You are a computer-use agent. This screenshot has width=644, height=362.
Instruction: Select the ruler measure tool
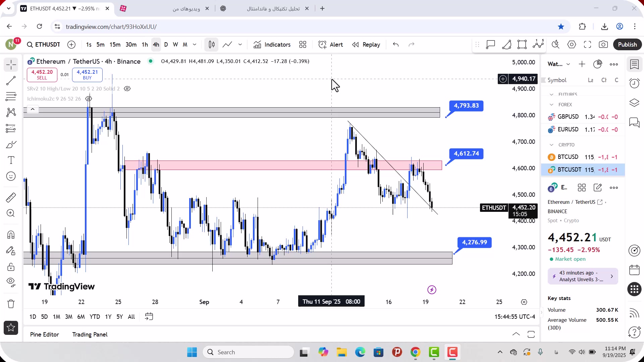tap(11, 197)
